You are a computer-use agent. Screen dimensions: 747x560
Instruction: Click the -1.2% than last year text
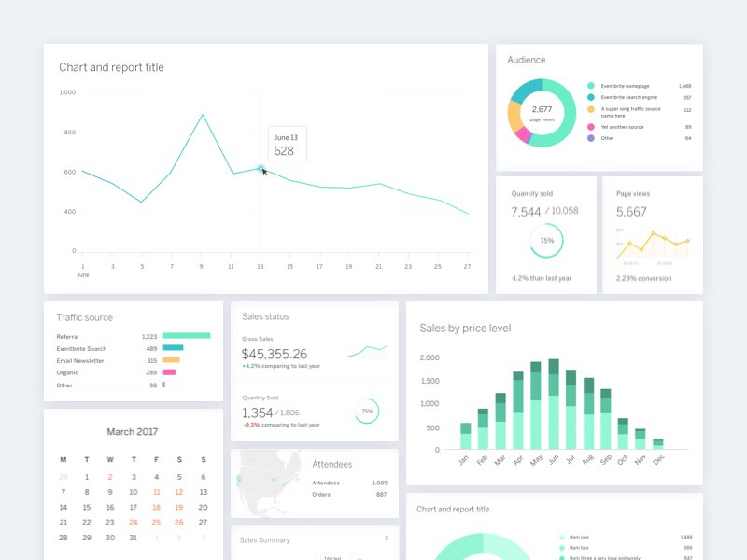[542, 278]
